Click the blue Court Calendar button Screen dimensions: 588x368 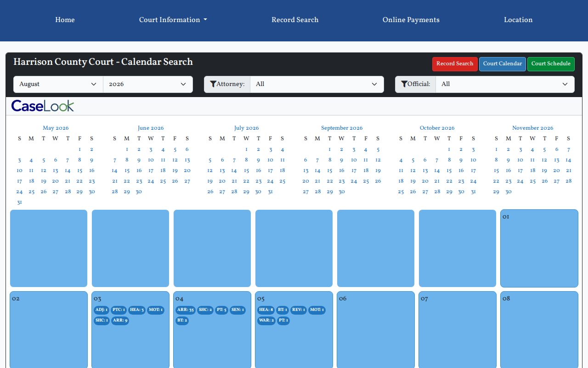503,64
